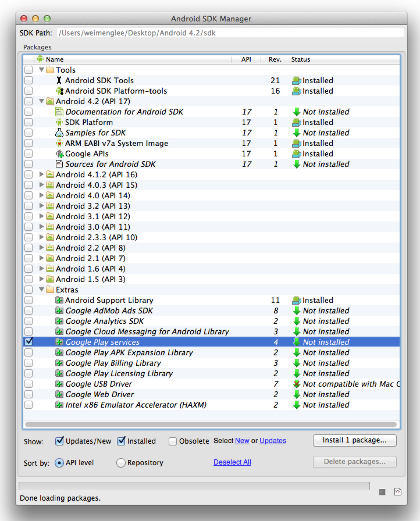Click the Extras folder icon
Image resolution: width=420 pixels, height=521 pixels.
tap(50, 290)
